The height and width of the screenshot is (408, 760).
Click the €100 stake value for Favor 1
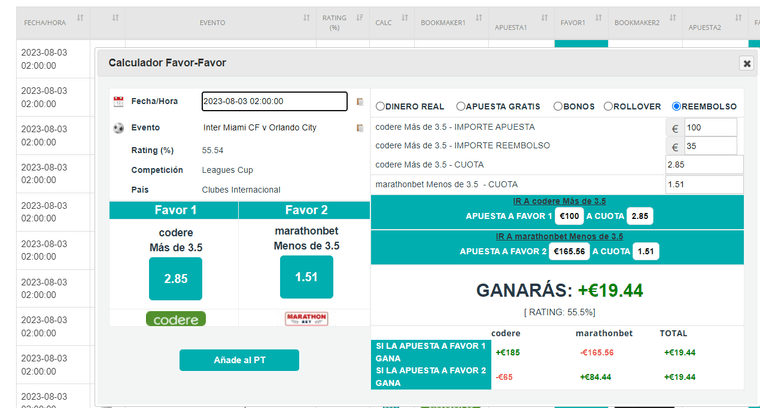point(569,216)
